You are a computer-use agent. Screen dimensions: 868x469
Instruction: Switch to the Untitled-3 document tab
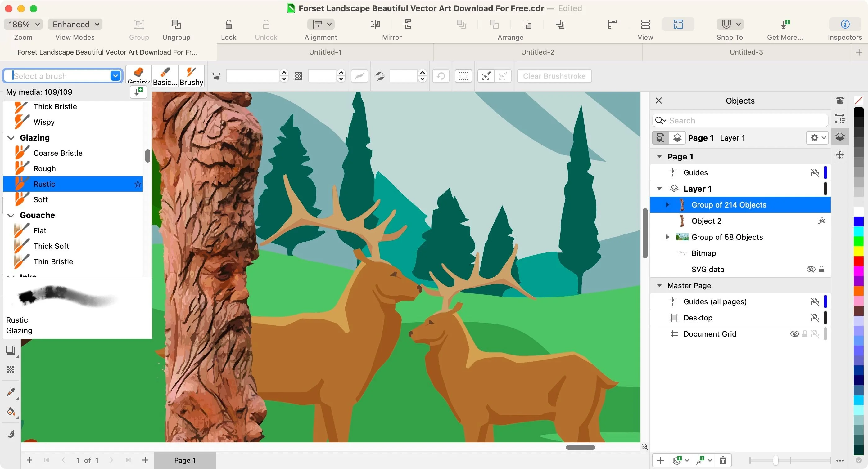click(x=746, y=52)
